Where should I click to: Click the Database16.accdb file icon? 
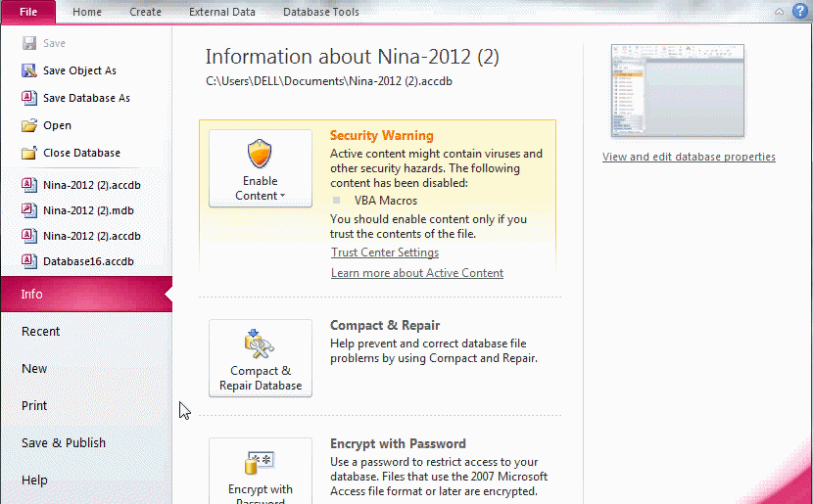29,261
